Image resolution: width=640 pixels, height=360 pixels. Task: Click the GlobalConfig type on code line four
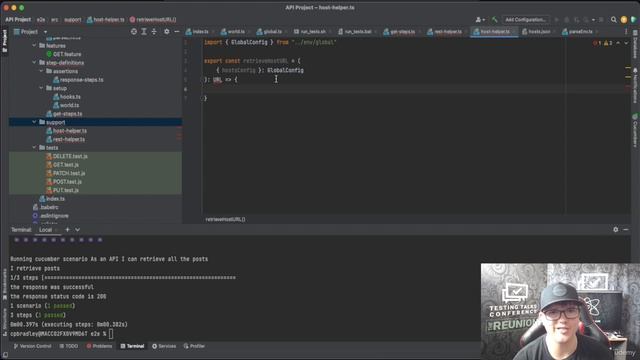[x=285, y=70]
